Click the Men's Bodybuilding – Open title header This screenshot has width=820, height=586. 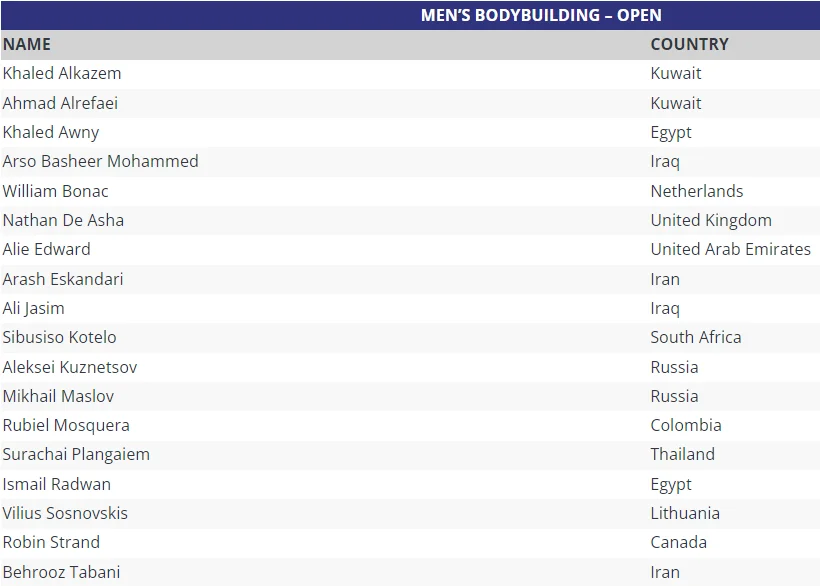pos(540,15)
